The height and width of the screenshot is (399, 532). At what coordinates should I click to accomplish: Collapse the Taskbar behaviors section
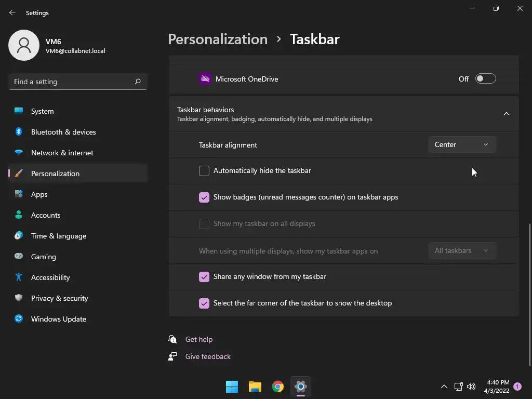tap(506, 114)
